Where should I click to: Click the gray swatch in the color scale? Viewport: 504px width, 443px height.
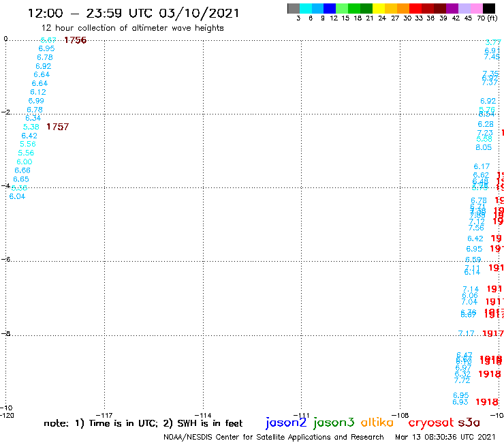click(x=294, y=8)
